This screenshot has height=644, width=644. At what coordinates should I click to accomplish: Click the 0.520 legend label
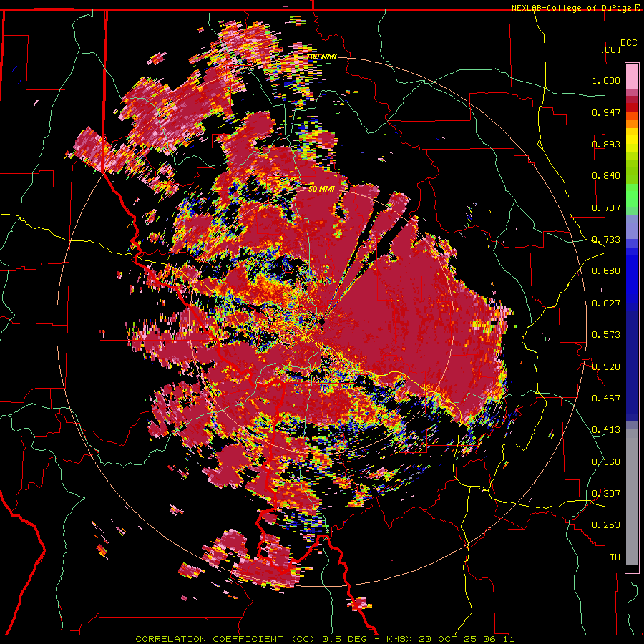coord(606,367)
